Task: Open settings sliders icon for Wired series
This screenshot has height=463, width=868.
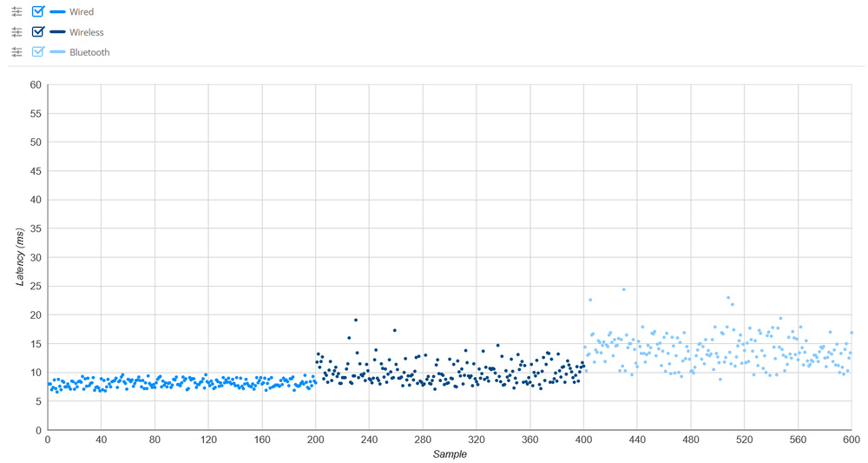Action: (x=16, y=12)
